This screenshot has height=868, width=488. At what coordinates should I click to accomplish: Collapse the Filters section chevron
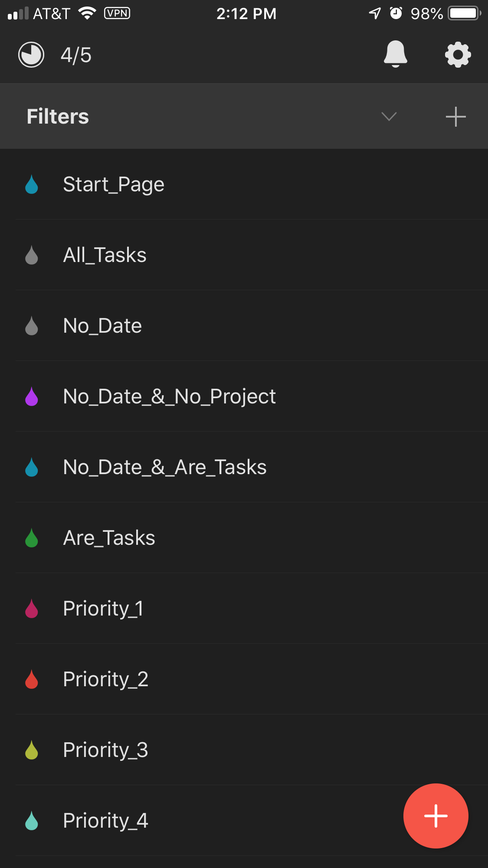389,116
